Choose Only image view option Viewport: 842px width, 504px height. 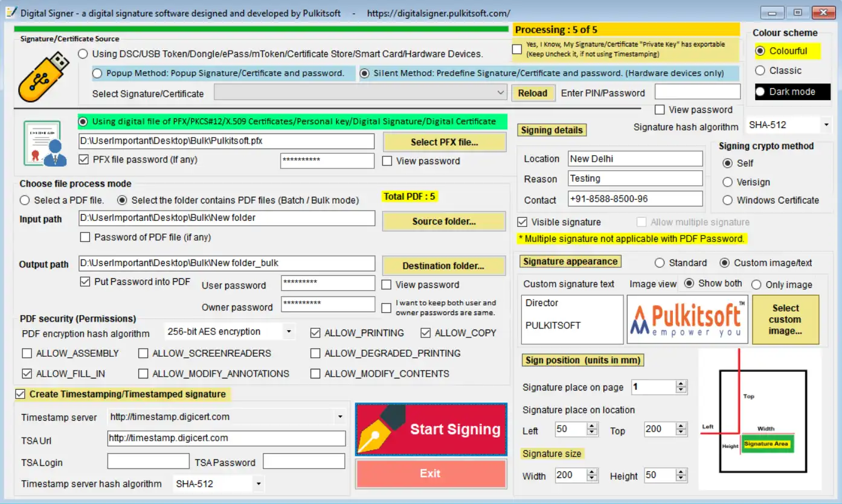pos(756,284)
